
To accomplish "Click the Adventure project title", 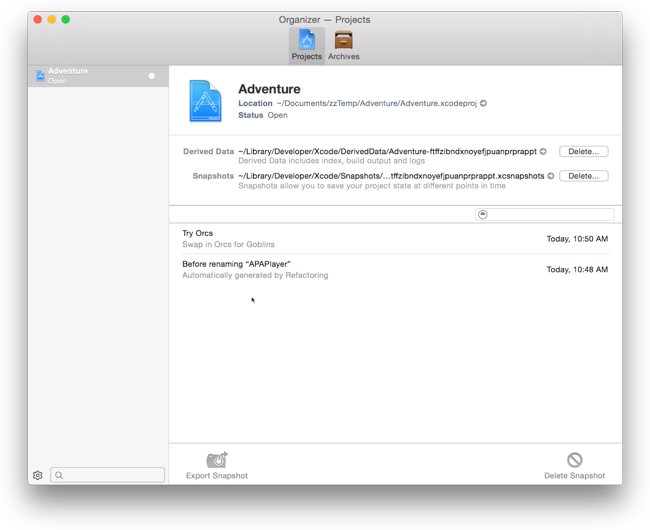I will click(269, 89).
